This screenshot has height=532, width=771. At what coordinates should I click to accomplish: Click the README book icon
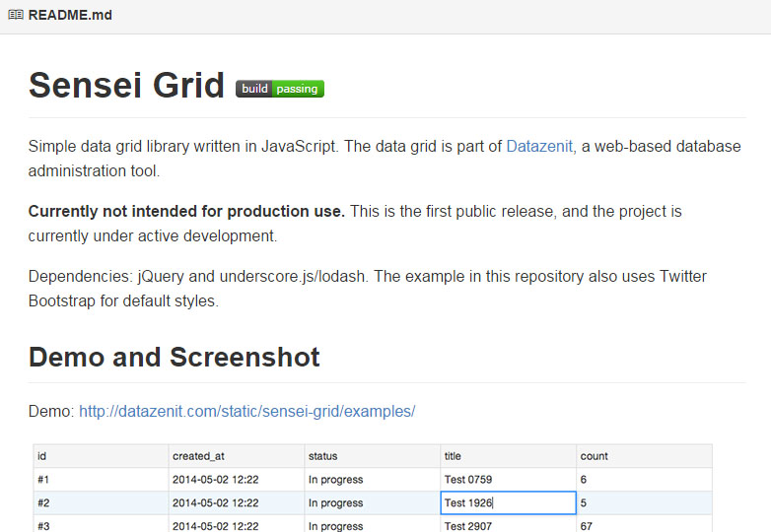[x=16, y=16]
